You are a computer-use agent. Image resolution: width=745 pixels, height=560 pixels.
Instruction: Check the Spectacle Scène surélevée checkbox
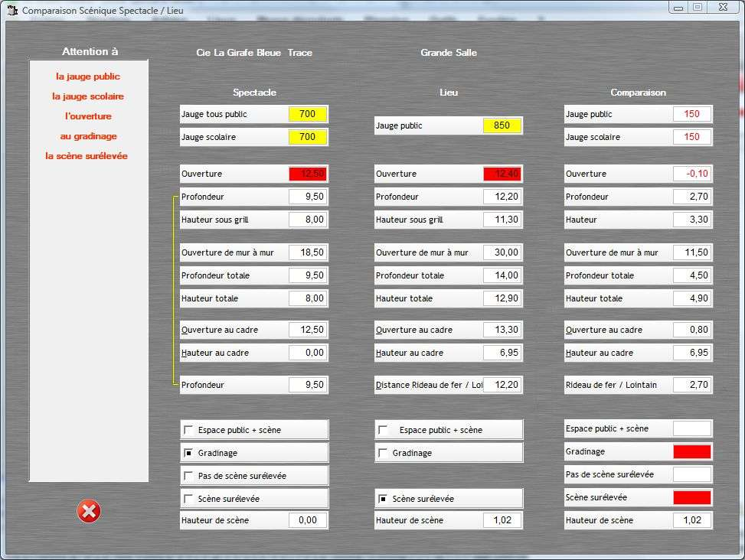[x=188, y=499]
